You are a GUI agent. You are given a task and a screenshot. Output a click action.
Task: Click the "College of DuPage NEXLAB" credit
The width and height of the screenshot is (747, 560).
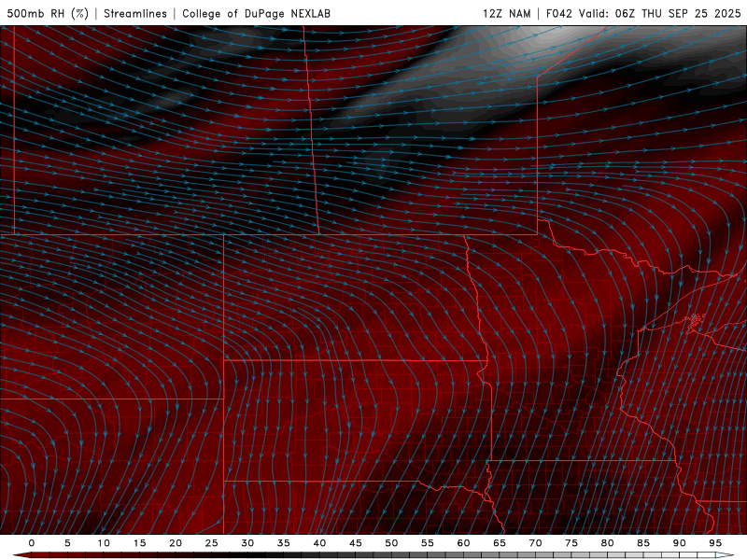(256, 13)
